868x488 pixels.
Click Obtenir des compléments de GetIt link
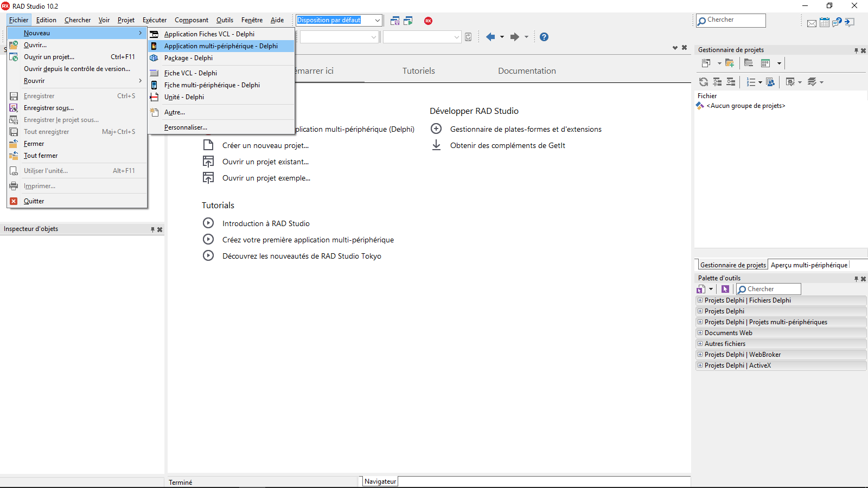tap(508, 145)
